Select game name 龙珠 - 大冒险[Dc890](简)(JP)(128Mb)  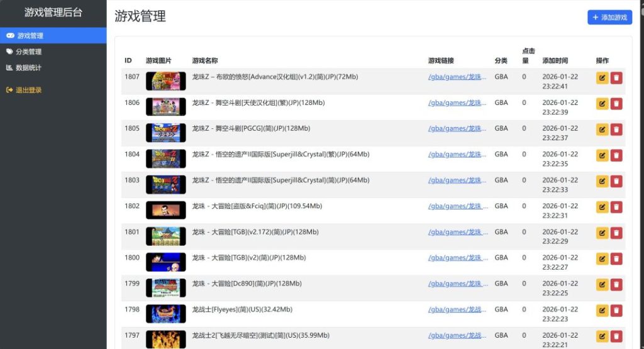pos(247,284)
